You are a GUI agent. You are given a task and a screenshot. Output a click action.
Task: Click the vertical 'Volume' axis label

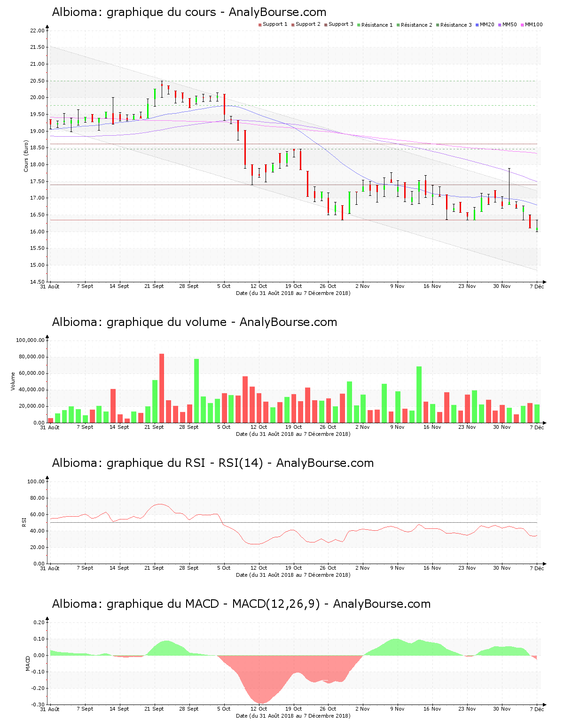pyautogui.click(x=13, y=381)
